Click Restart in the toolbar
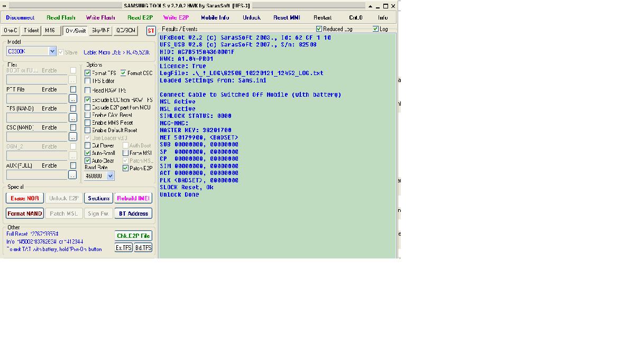This screenshot has height=352, width=644. point(323,17)
